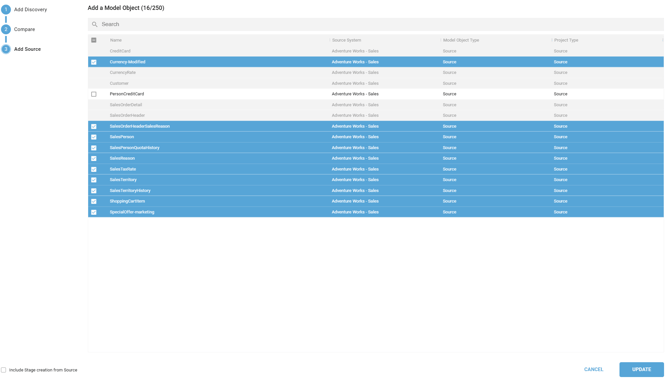670x381 pixels.
Task: Go to step 1 Add Discovery circle
Action: pos(6,9)
